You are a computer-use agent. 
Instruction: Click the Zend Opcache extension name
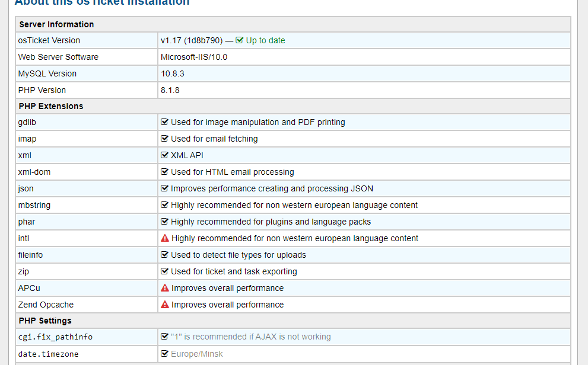tap(46, 305)
